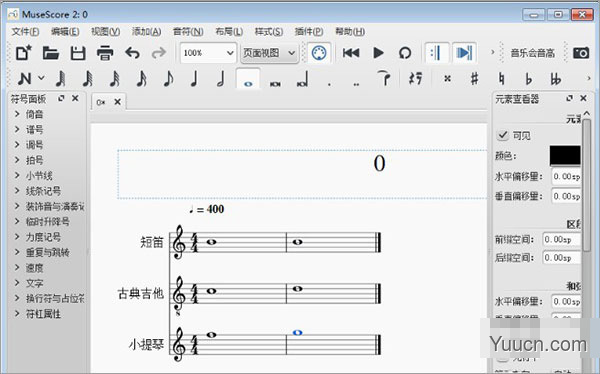Toggle the tie icon
Viewport: 600px width, 374px height.
pyautogui.click(x=384, y=78)
